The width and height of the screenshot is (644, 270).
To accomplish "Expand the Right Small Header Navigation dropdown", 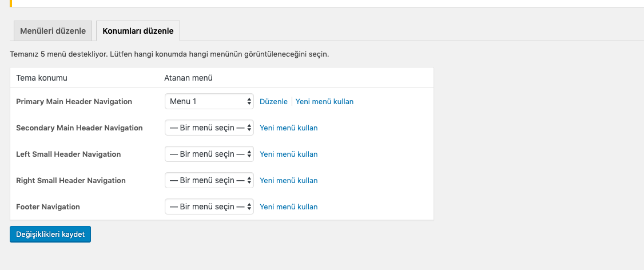I will [x=209, y=180].
